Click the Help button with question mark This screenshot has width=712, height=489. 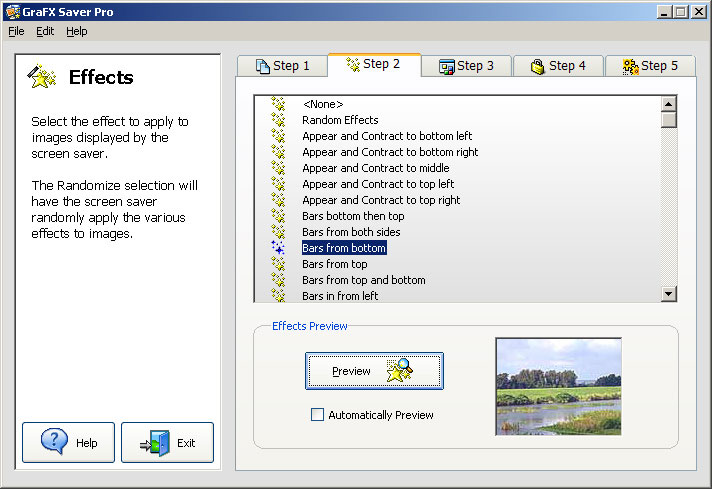point(68,443)
